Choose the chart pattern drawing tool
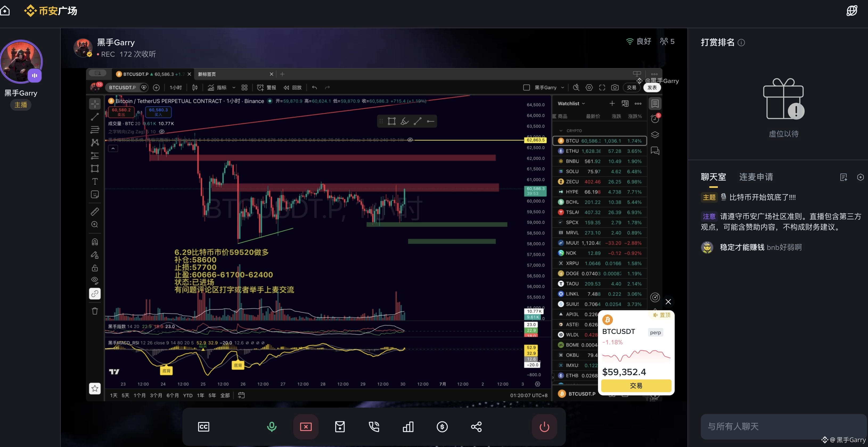 (x=95, y=142)
